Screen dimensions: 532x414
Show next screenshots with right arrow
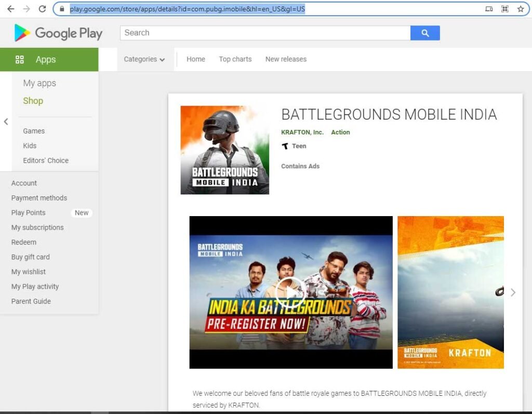[x=513, y=292]
